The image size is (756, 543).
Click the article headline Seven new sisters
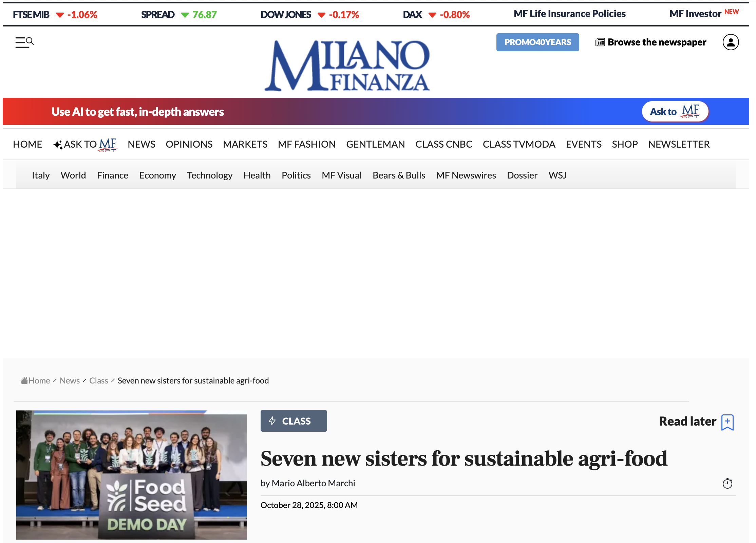coord(464,458)
